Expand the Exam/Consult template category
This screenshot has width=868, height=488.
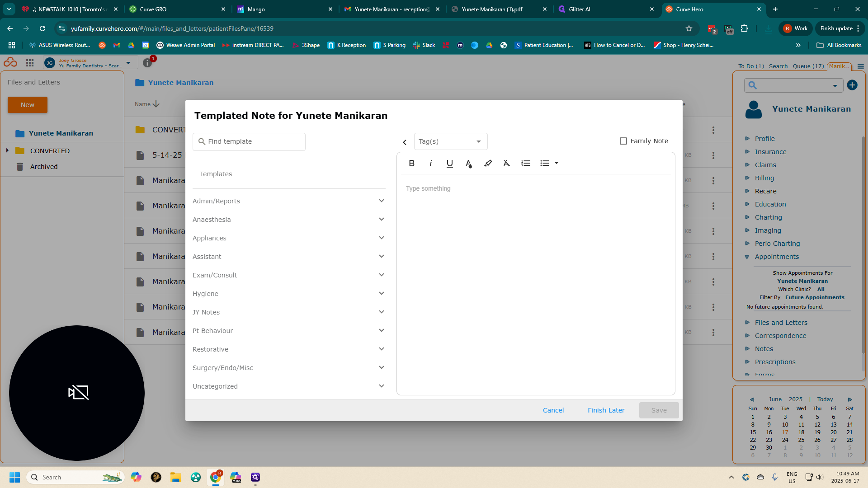(x=288, y=275)
